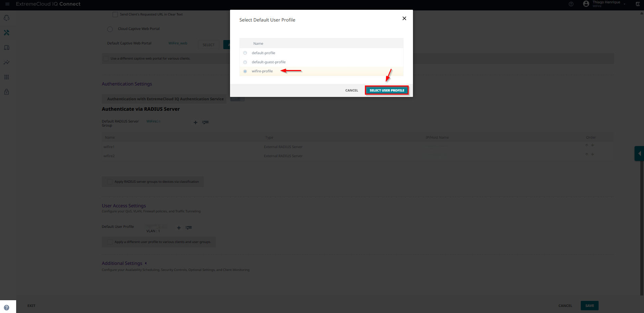Select an existing RADIUS Server Group list icon

pos(205,122)
